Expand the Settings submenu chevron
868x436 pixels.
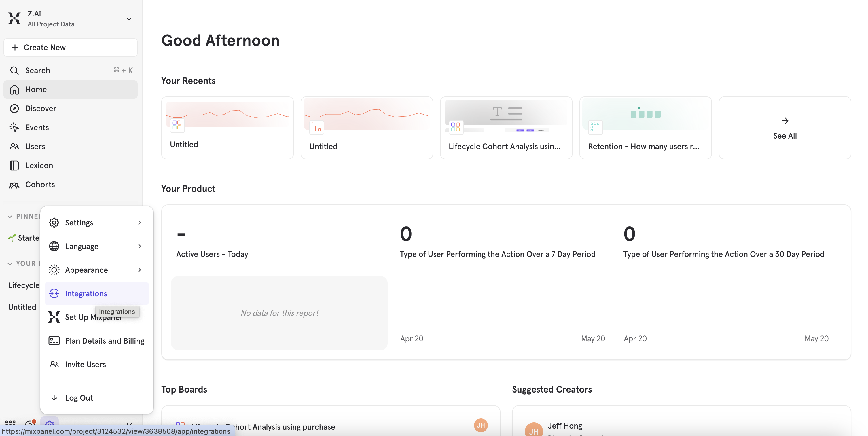click(x=139, y=222)
